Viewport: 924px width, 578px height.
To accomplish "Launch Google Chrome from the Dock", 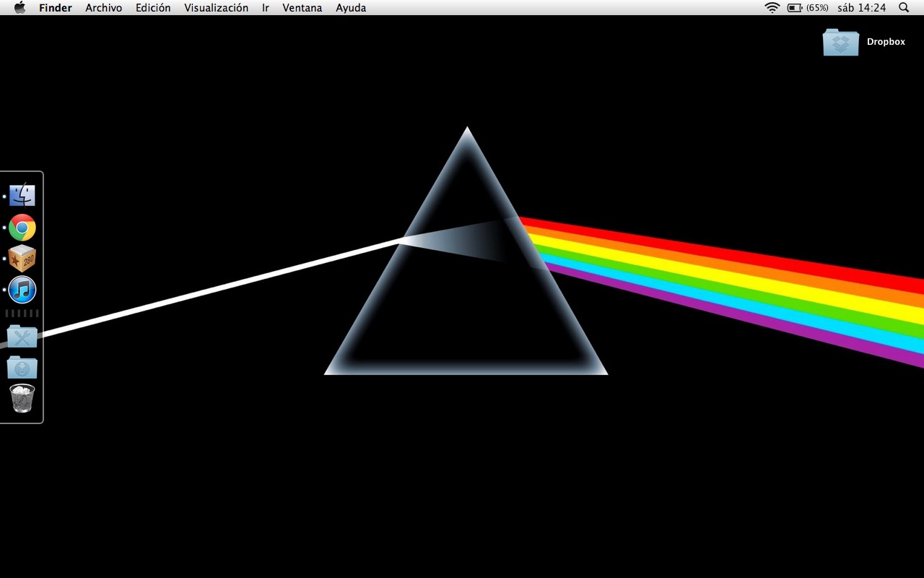I will (x=22, y=228).
